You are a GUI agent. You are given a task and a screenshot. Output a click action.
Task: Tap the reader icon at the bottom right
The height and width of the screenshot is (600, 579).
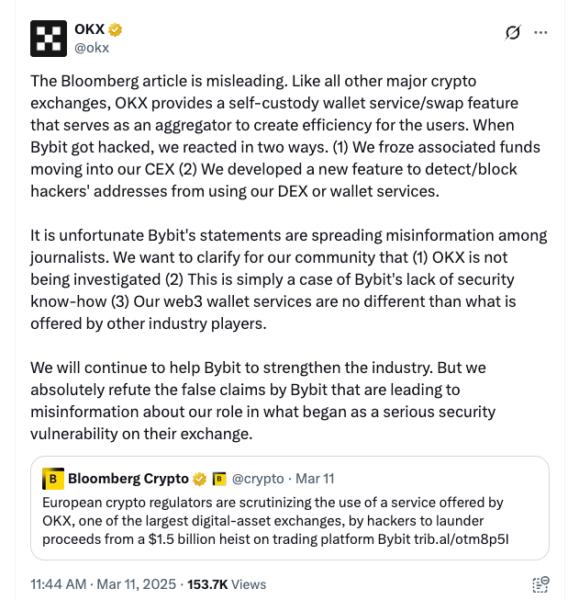click(540, 585)
